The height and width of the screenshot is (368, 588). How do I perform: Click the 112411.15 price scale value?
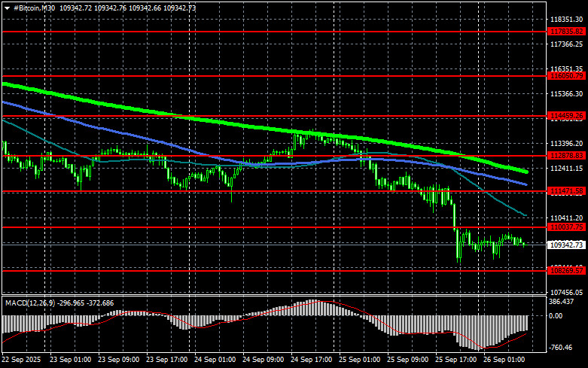(x=567, y=169)
